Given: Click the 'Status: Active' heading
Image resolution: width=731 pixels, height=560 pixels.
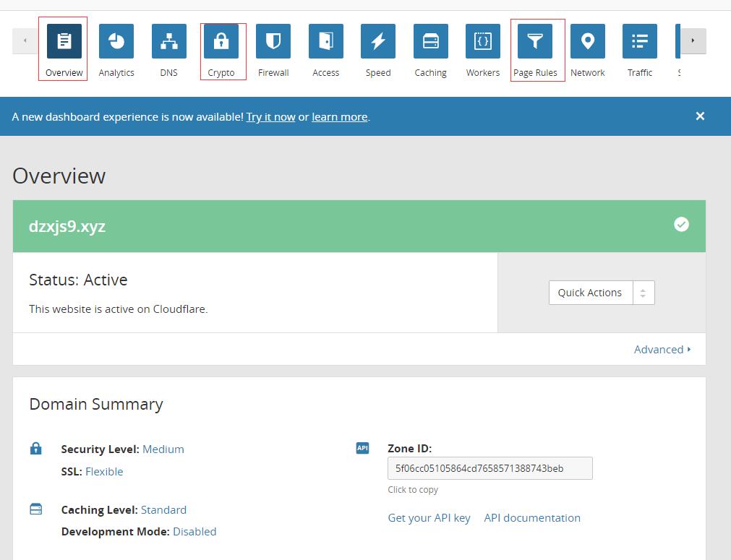Looking at the screenshot, I should [78, 280].
